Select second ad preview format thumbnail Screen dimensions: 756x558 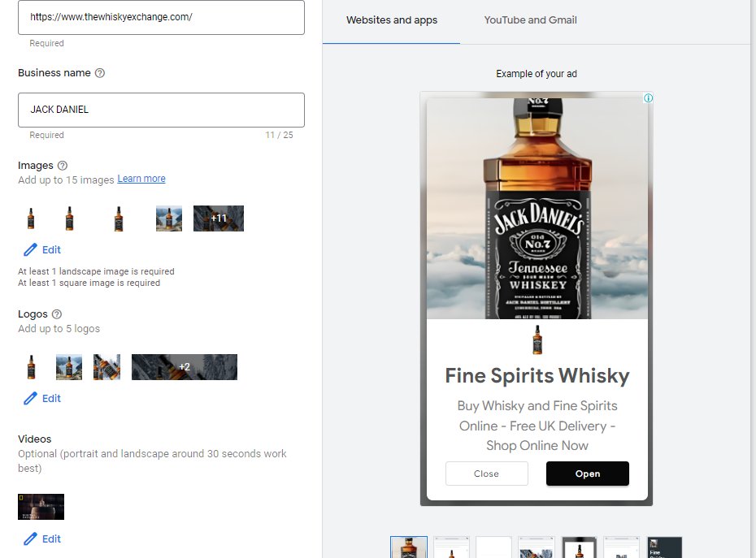tap(451, 547)
